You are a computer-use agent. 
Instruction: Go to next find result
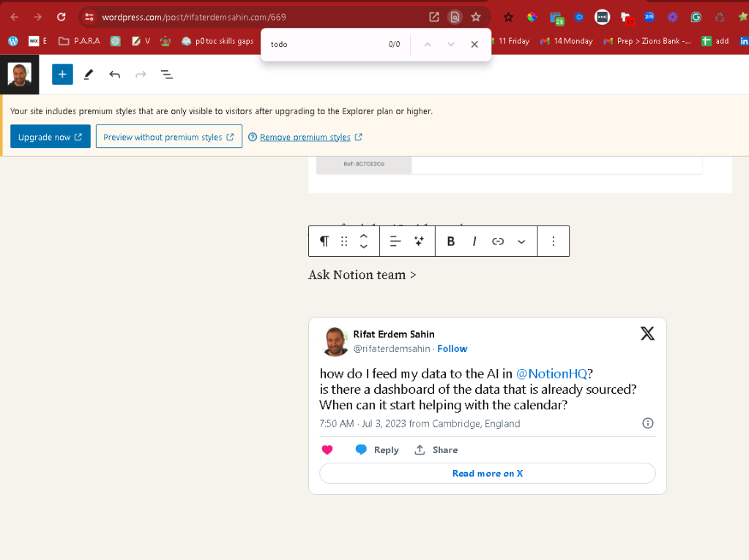click(450, 45)
